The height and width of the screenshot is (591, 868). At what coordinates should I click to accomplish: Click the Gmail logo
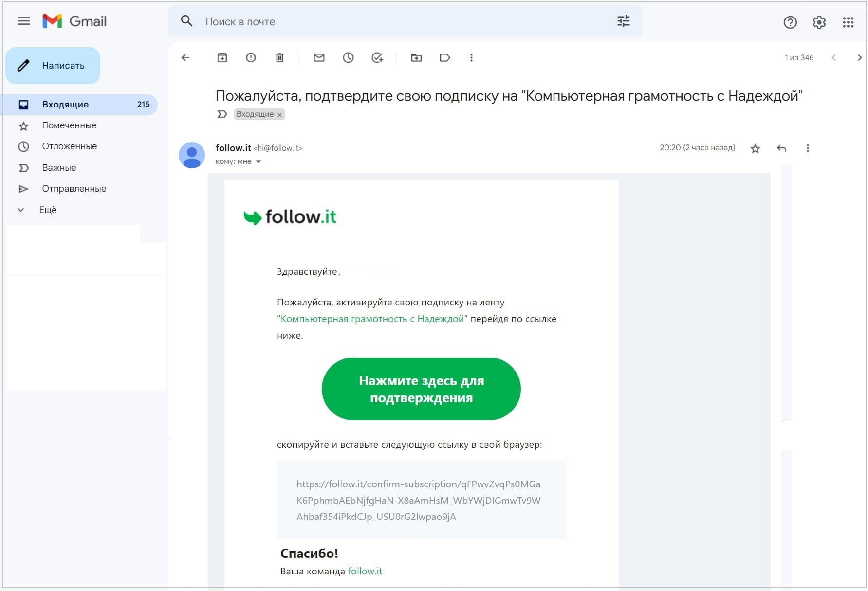74,21
